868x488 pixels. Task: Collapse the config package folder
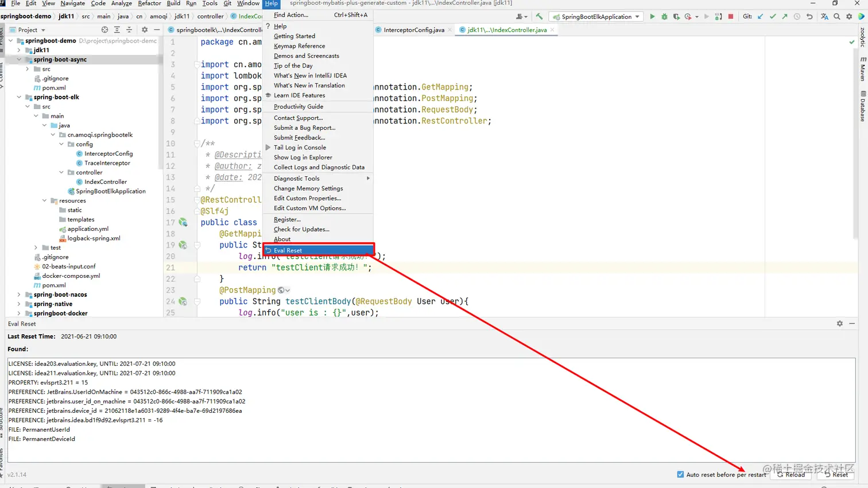[x=61, y=144]
